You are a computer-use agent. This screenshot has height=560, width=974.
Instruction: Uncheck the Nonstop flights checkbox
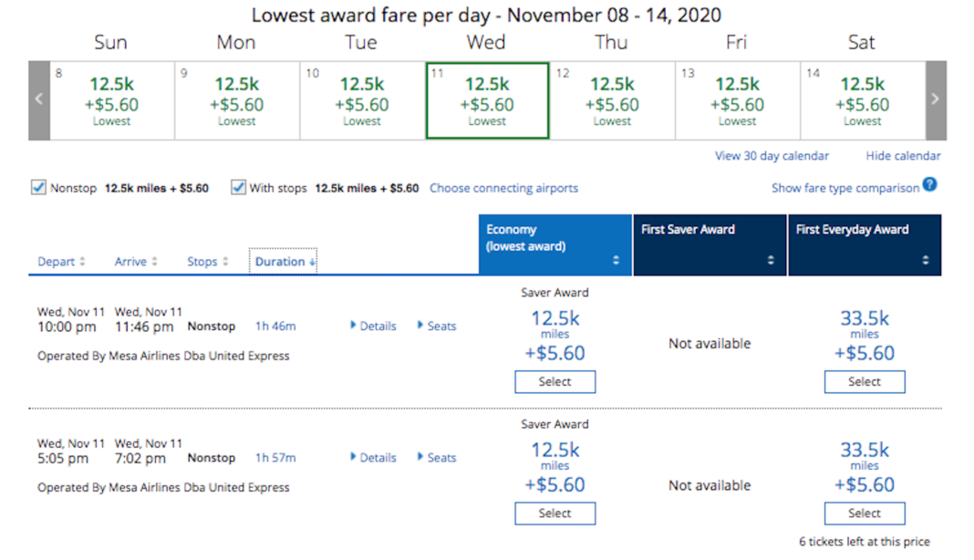pyautogui.click(x=38, y=187)
